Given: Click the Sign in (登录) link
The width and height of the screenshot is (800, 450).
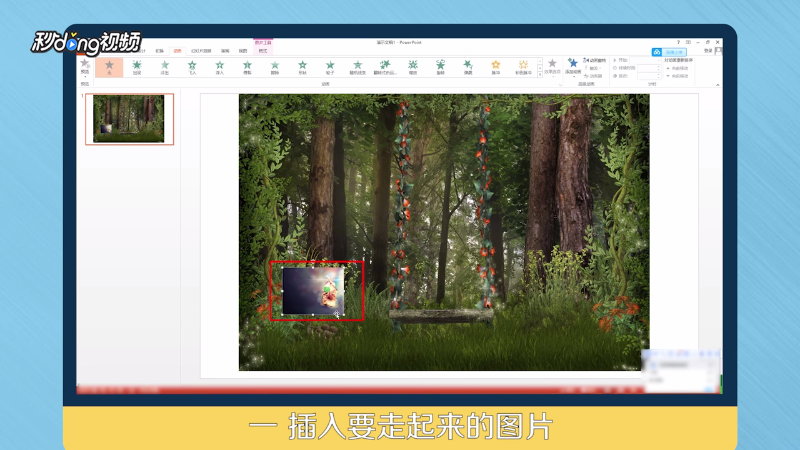Looking at the screenshot, I should [x=708, y=51].
